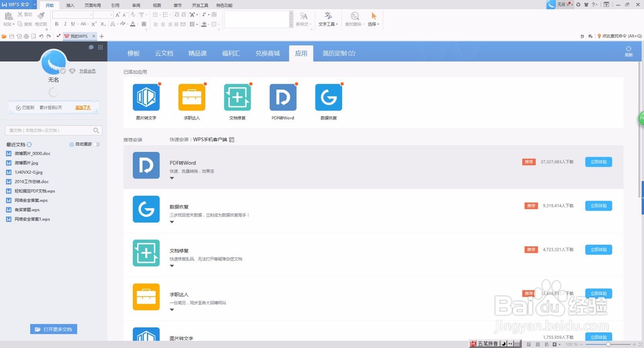Image resolution: width=644 pixels, height=348 pixels.
Task: Open the grid apps icon in sidebar header
Action: [100, 47]
